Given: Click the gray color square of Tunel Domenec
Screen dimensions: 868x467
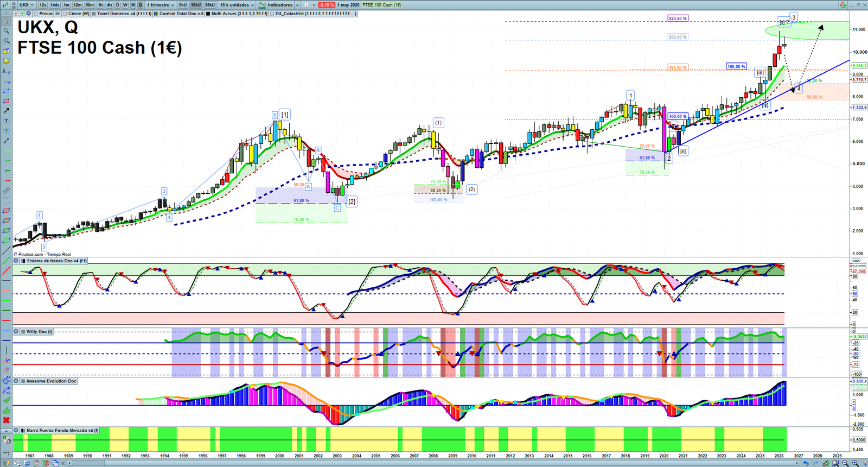Looking at the screenshot, I should point(94,14).
